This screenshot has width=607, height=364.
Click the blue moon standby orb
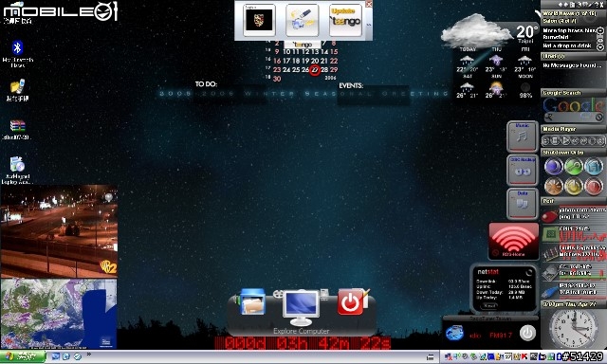click(553, 167)
